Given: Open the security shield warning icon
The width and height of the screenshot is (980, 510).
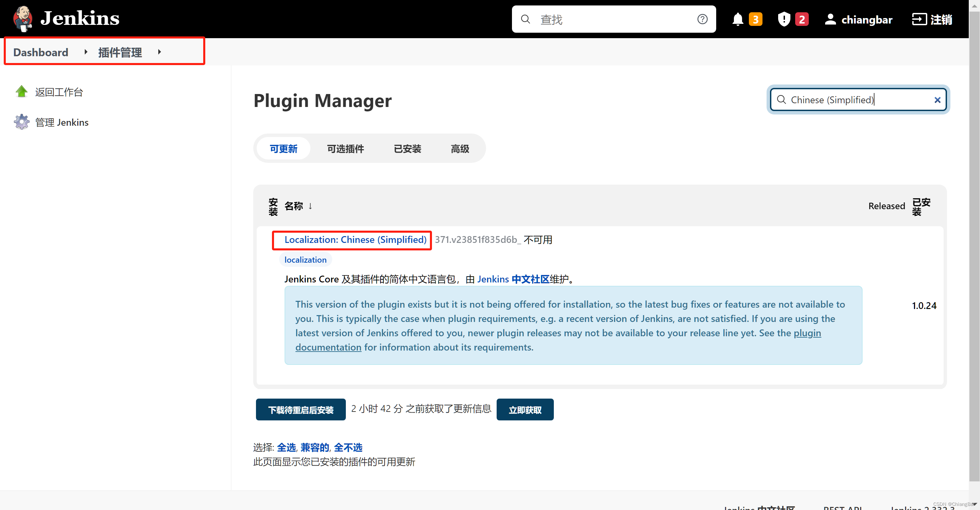Looking at the screenshot, I should coord(784,19).
